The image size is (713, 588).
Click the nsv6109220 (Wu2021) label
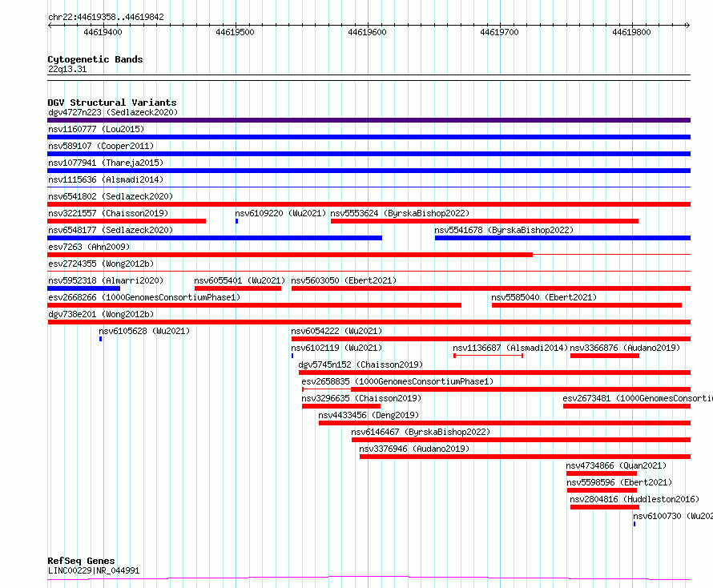[280, 213]
